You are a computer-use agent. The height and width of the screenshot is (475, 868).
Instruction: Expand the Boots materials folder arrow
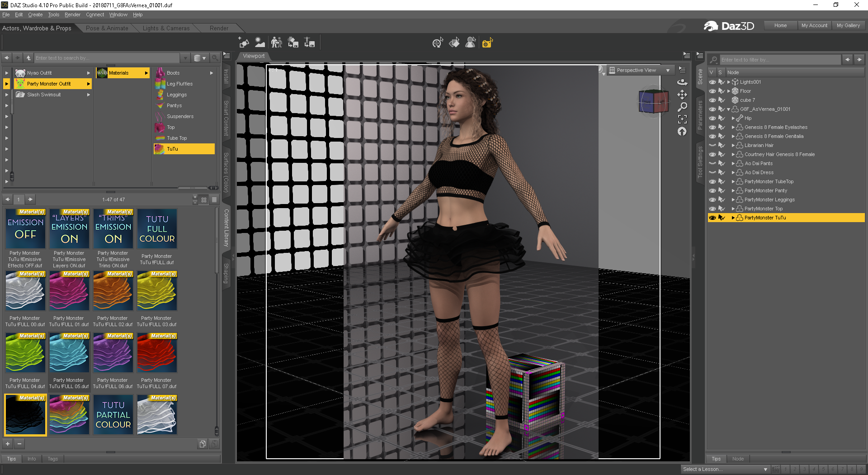[211, 73]
